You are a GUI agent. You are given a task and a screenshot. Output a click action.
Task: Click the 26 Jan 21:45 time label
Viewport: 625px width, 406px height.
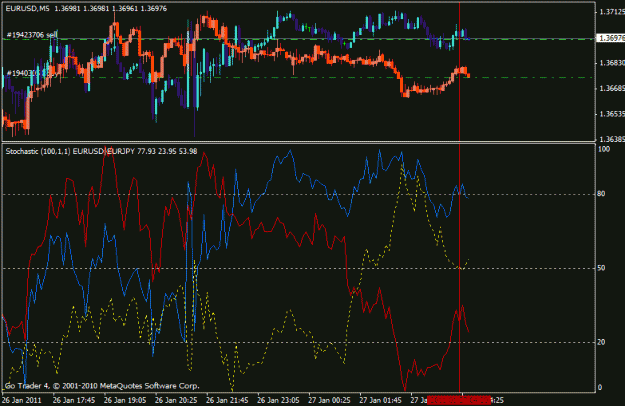point(227,400)
